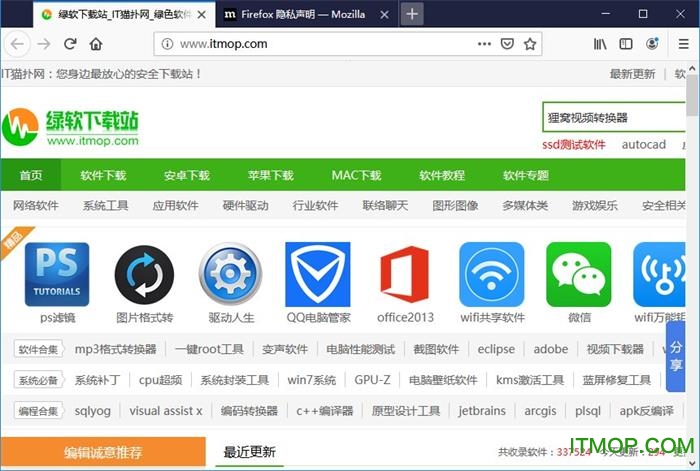Click the 编辑诚意推荐 orange header

pyautogui.click(x=103, y=452)
